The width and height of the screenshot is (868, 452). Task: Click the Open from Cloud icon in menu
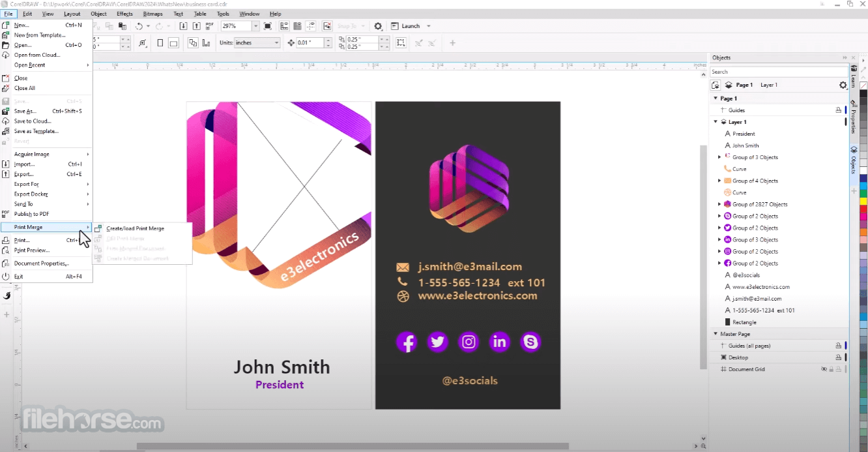(6, 55)
